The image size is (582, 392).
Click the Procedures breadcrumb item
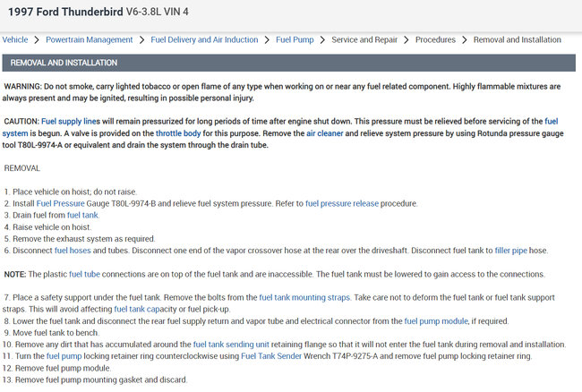pyautogui.click(x=434, y=40)
